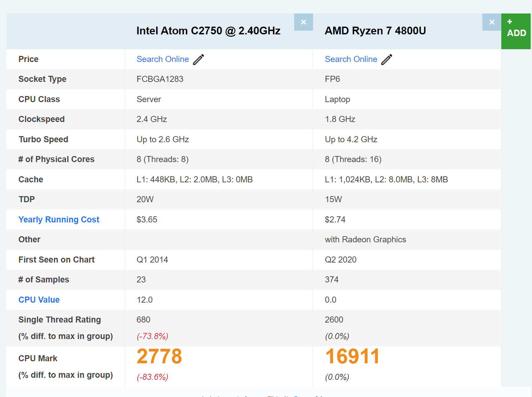Click the 15W TDP value
Image resolution: width=532 pixels, height=397 pixels.
pos(333,200)
